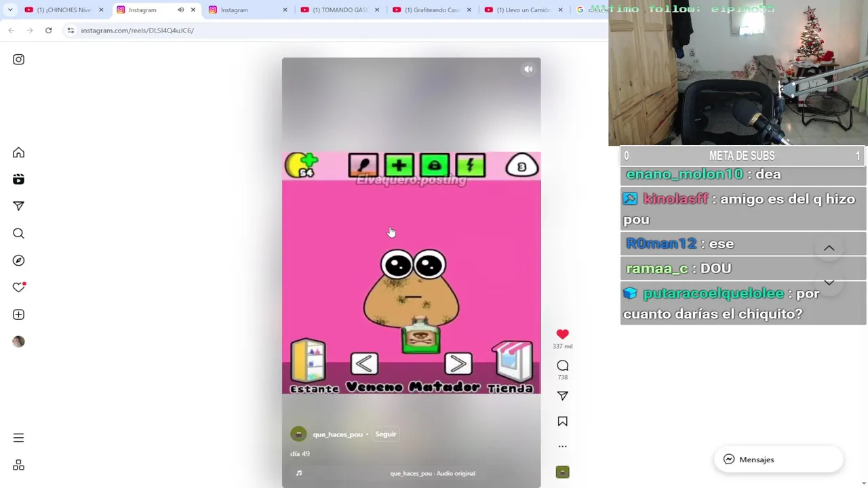Image resolution: width=868 pixels, height=488 pixels.
Task: Open the Reels icon in the sidebar
Action: click(x=18, y=179)
